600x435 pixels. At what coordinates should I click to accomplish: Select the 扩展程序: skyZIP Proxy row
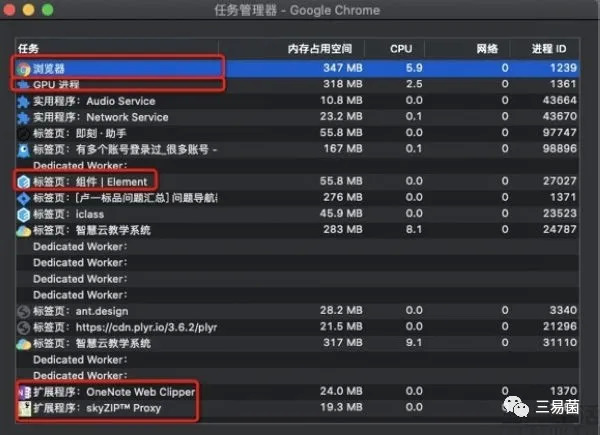297,408
